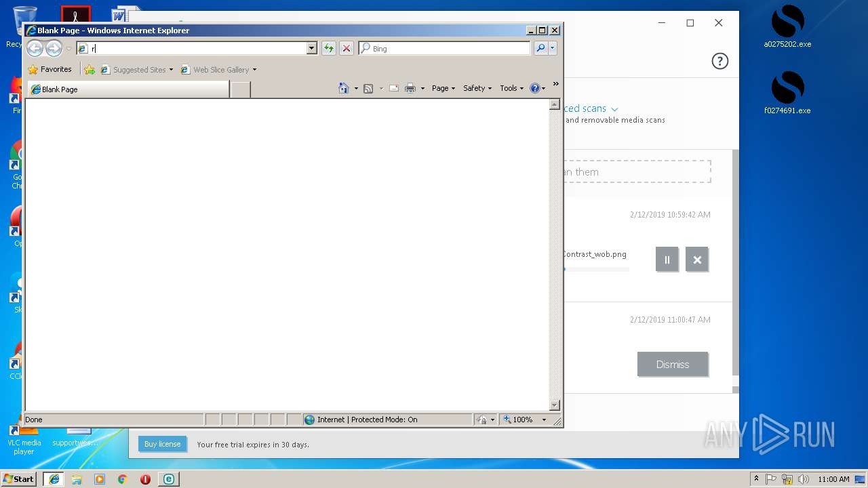The image size is (868, 488).
Task: Expand command bar overflow chevron
Action: [555, 84]
